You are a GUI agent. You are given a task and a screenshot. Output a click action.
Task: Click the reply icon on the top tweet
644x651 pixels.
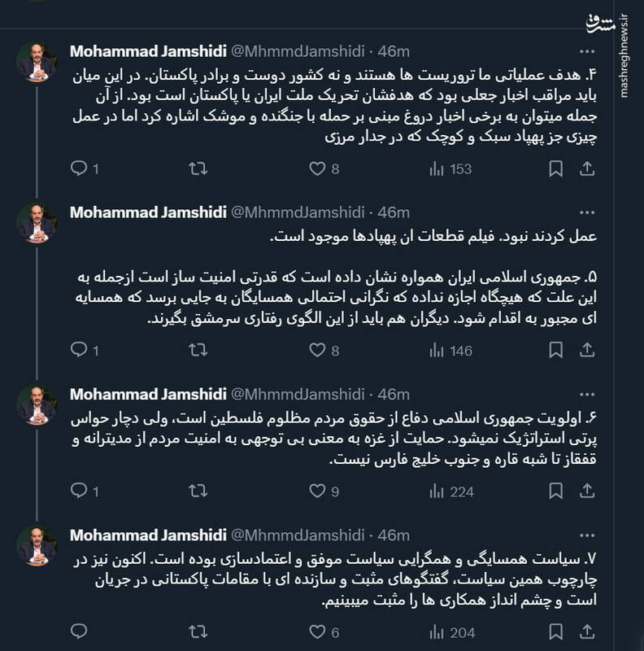point(78,167)
